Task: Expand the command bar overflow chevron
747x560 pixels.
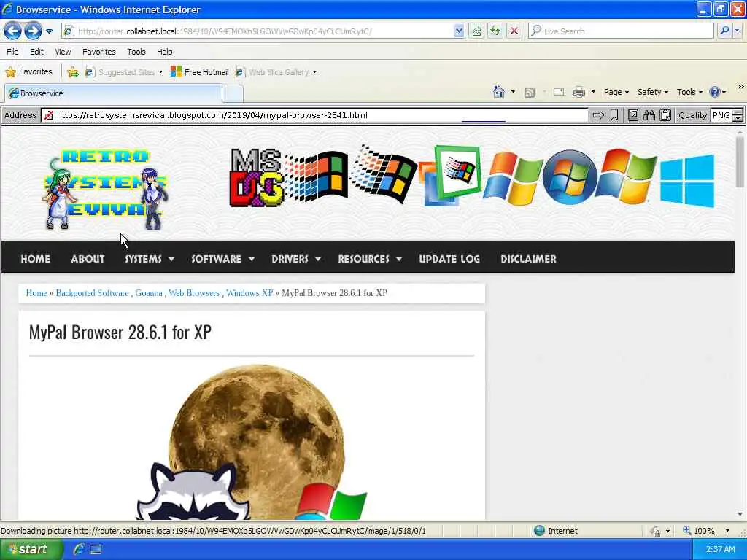Action: 740,86
